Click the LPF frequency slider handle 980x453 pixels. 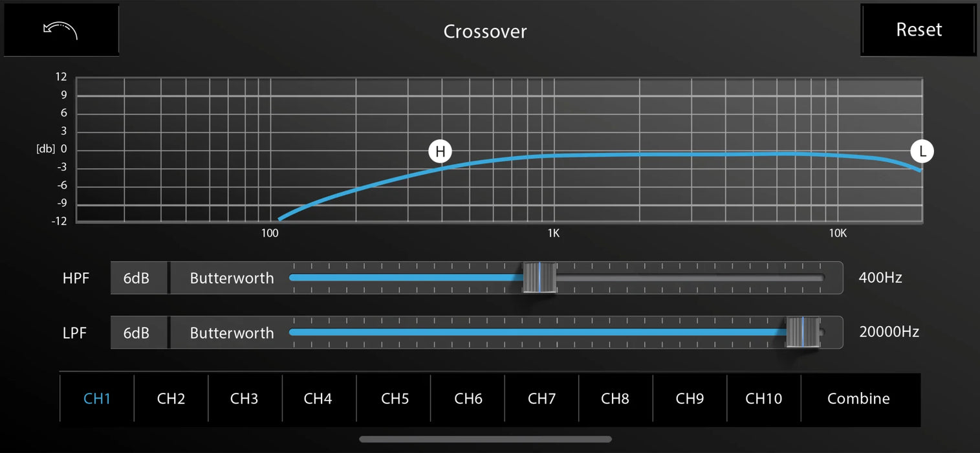pos(803,332)
